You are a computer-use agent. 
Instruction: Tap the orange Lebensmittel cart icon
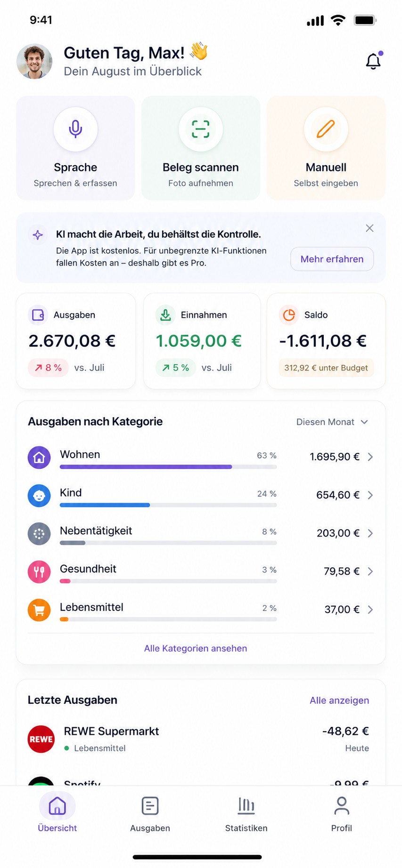pos(39,610)
